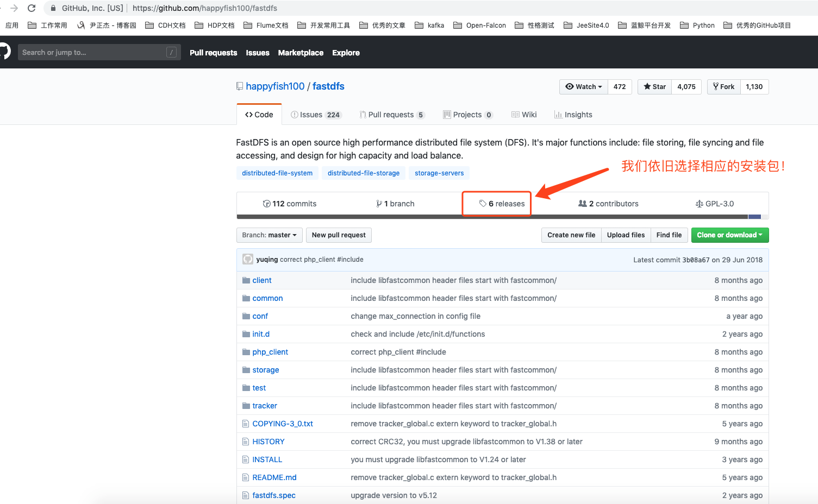Click the init.d folder icon
The height and width of the screenshot is (504, 818).
(246, 334)
